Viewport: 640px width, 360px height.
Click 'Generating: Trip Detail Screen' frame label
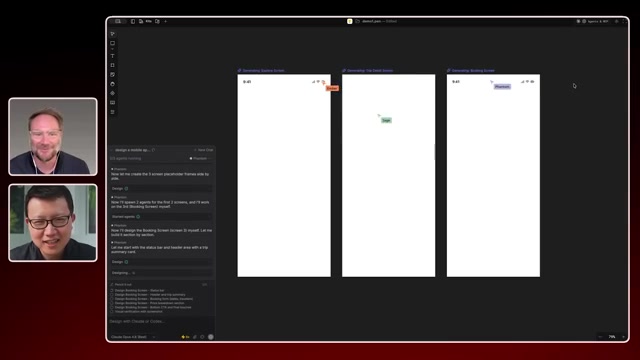[368, 71]
